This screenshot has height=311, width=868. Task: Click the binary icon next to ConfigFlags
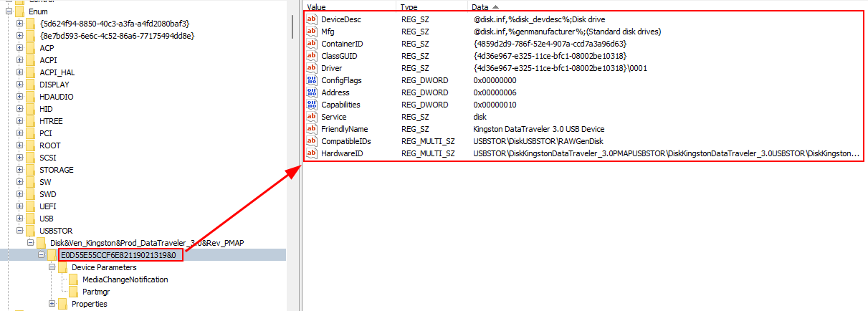pos(311,80)
